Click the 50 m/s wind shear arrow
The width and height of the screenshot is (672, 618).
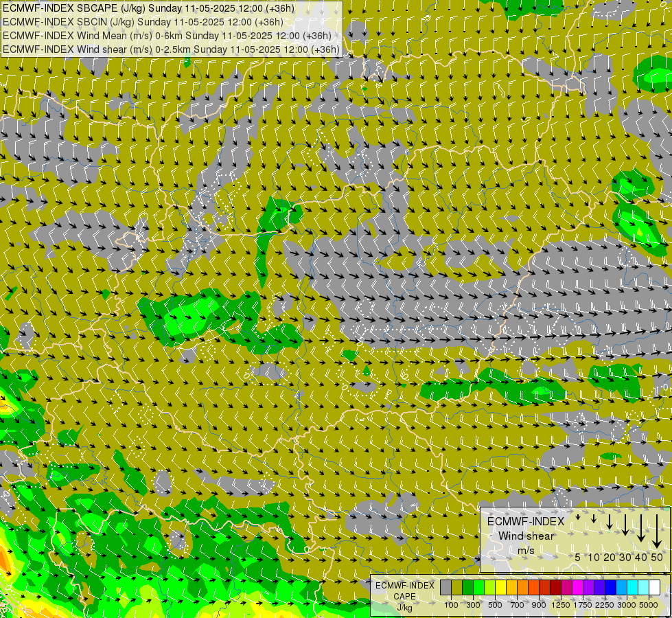point(657,531)
